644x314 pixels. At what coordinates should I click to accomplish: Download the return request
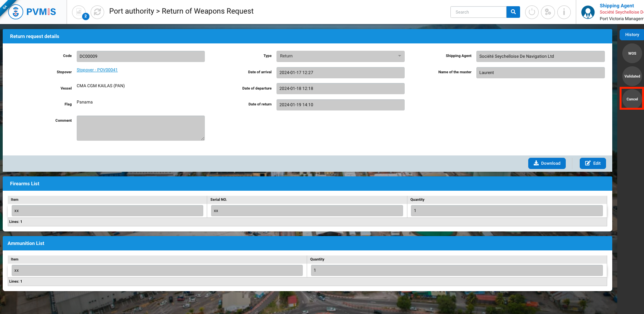point(546,163)
